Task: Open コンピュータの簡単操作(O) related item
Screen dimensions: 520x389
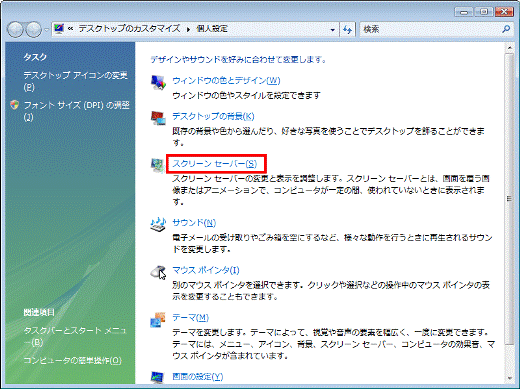Action: 72,360
